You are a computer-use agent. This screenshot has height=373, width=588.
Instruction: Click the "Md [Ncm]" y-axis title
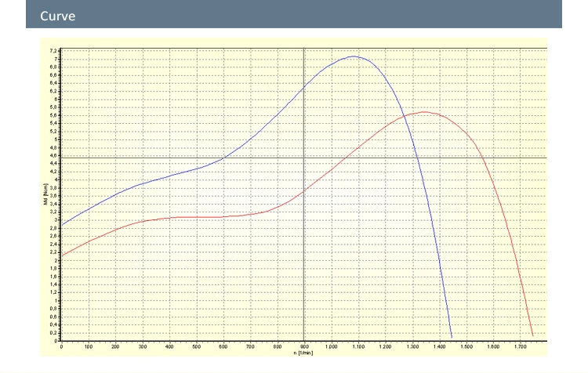click(45, 194)
